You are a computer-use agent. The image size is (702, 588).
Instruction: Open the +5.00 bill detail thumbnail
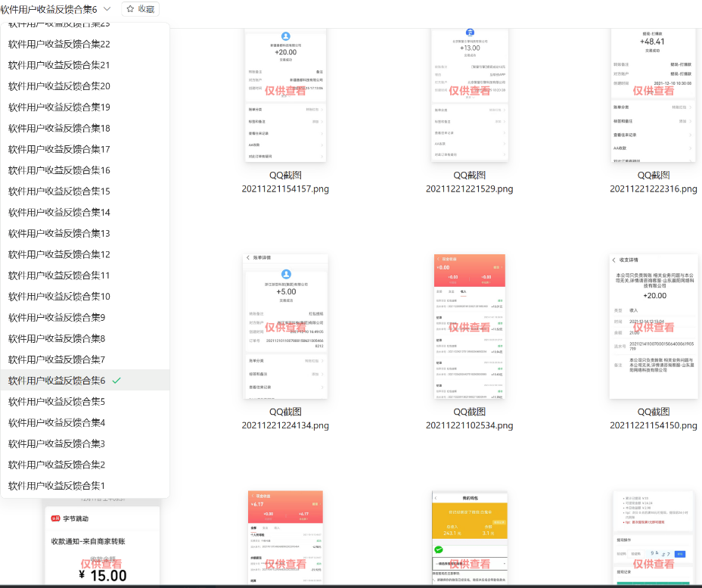tap(285, 326)
